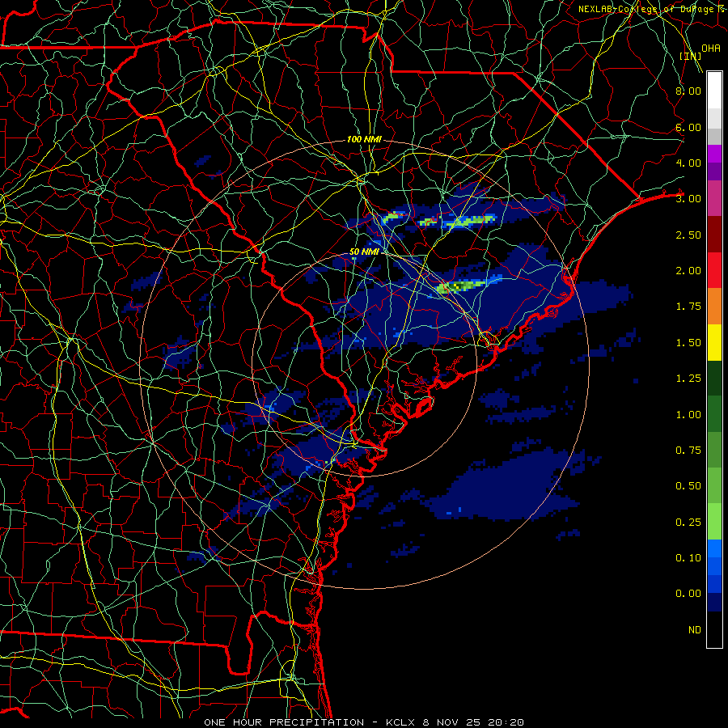728x728 pixels.
Task: Click the 3.00 legend value
Action: pos(688,199)
